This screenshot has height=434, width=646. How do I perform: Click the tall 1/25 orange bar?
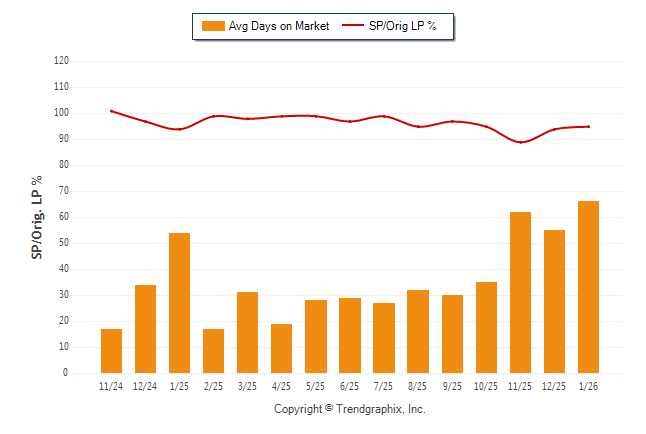pyautogui.click(x=180, y=303)
